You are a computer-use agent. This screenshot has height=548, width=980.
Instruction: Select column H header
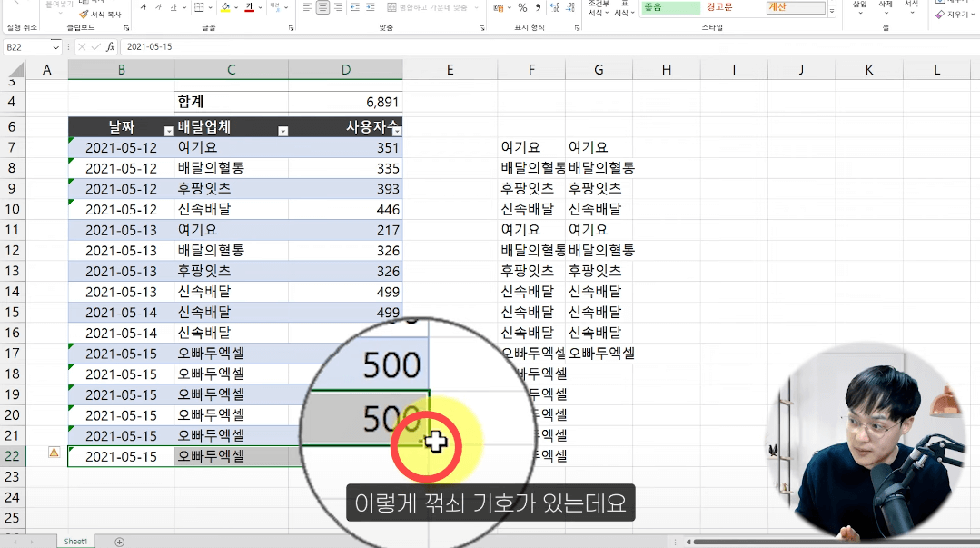(667, 70)
